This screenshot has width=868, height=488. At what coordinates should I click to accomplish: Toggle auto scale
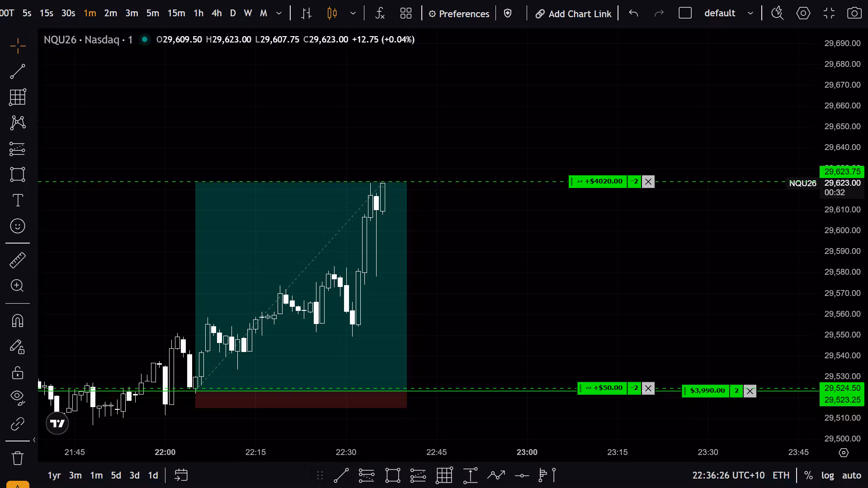(851, 475)
